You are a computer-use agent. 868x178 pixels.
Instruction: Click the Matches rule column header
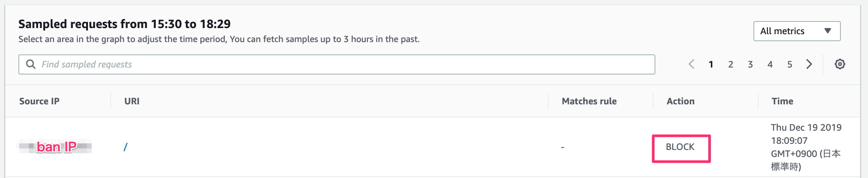point(589,101)
